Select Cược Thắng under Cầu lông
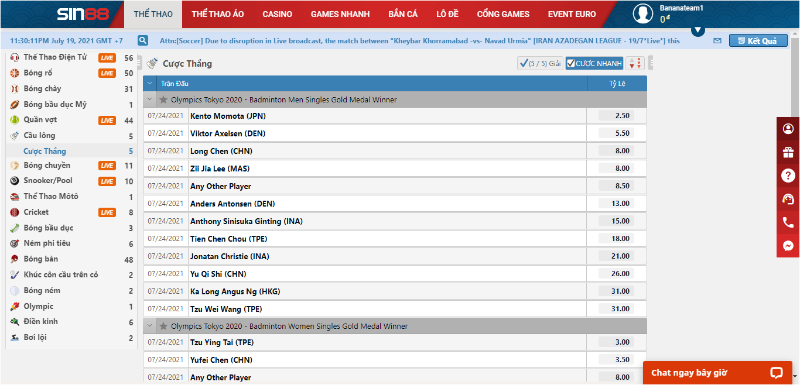 click(x=45, y=151)
